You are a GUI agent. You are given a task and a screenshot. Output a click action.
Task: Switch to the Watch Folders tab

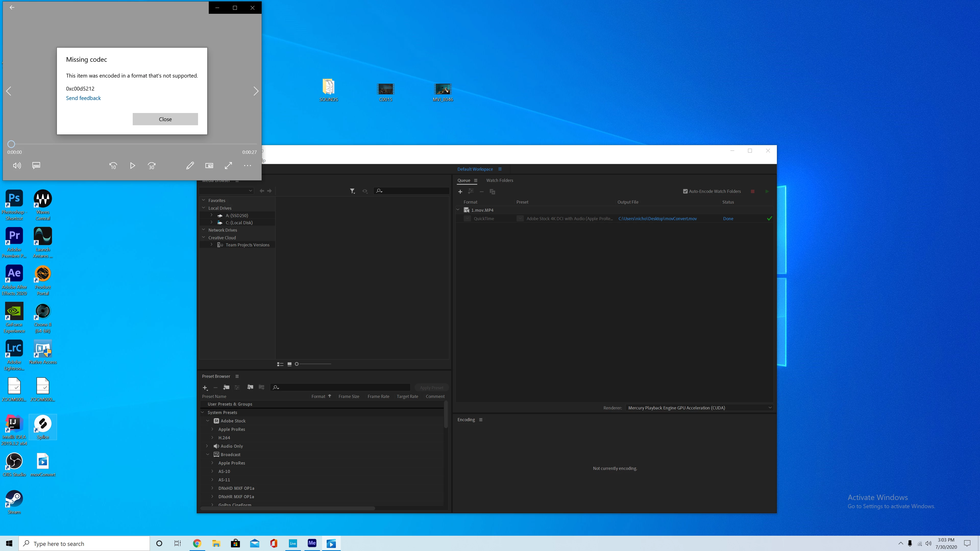coord(499,180)
